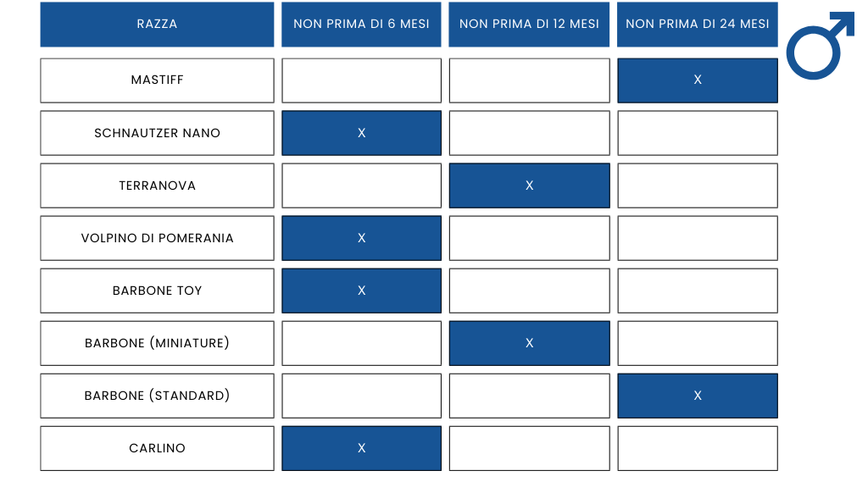Click the NON PRIMA DI 6 MESI header
The height and width of the screenshot is (482, 868).
point(361,25)
